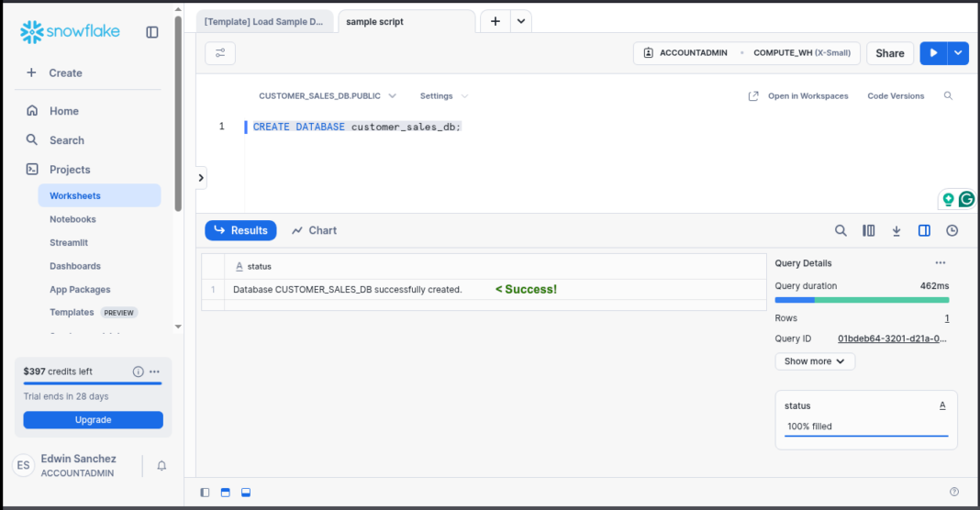Switch to the Template Load Sample Data tab

click(x=263, y=21)
